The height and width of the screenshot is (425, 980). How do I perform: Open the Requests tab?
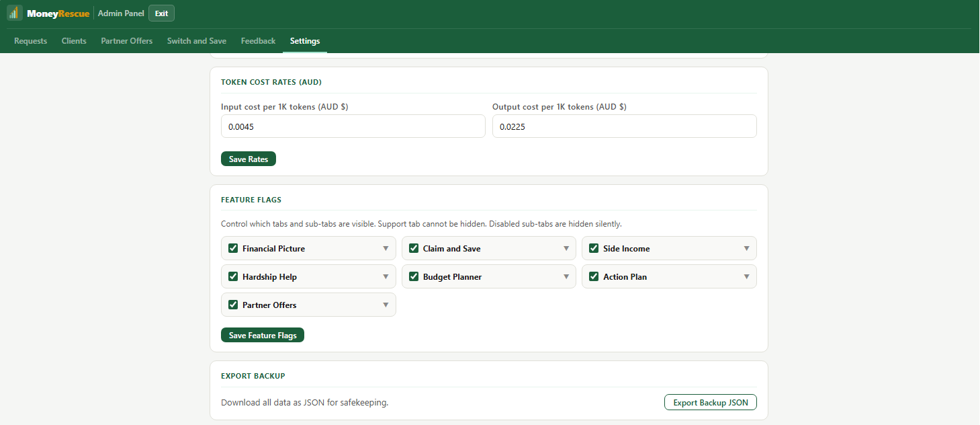[x=31, y=41]
